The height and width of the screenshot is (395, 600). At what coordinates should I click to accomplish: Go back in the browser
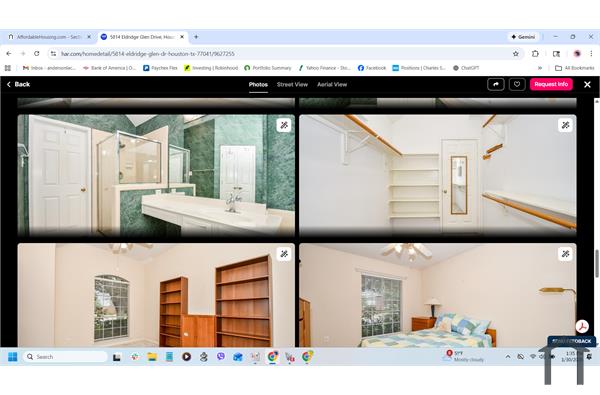(9, 54)
